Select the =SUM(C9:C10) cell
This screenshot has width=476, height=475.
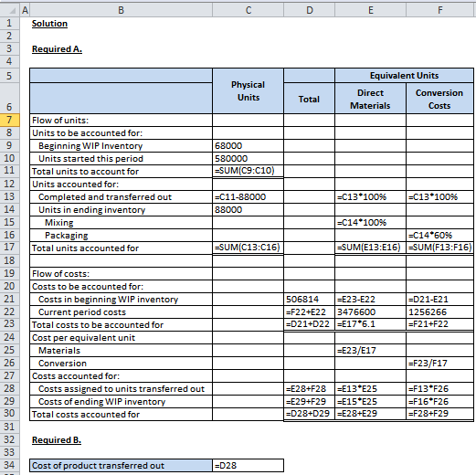248,171
